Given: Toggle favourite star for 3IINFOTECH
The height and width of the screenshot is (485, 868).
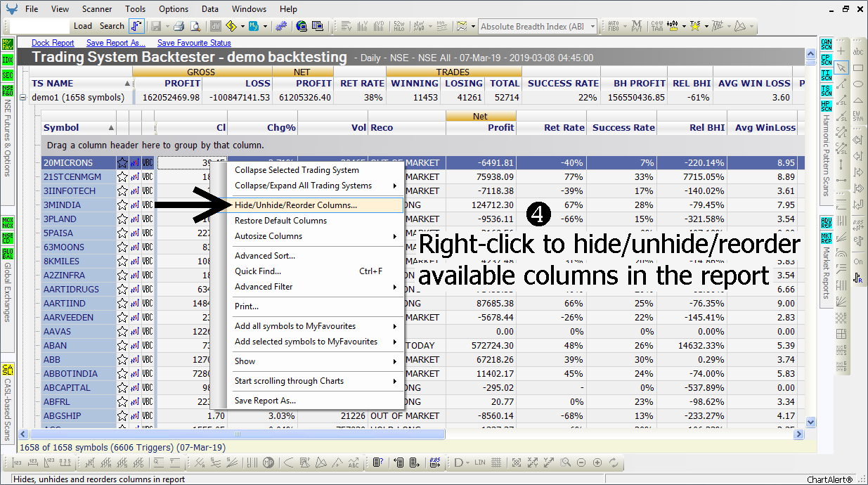Looking at the screenshot, I should [x=122, y=191].
